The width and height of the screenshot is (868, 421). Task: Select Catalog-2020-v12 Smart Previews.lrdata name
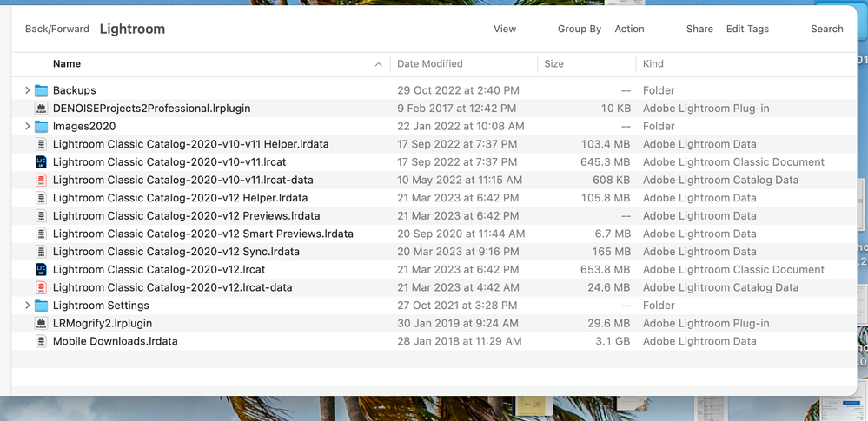pos(203,234)
